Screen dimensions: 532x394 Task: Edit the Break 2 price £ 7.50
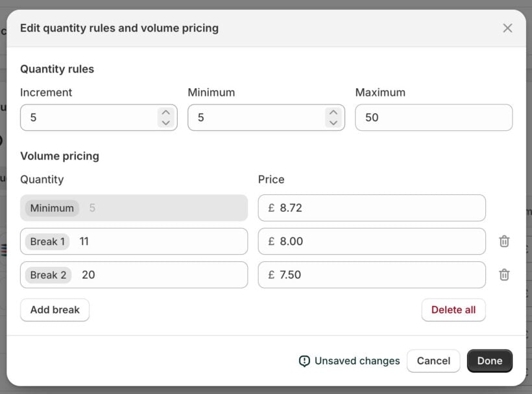[372, 275]
